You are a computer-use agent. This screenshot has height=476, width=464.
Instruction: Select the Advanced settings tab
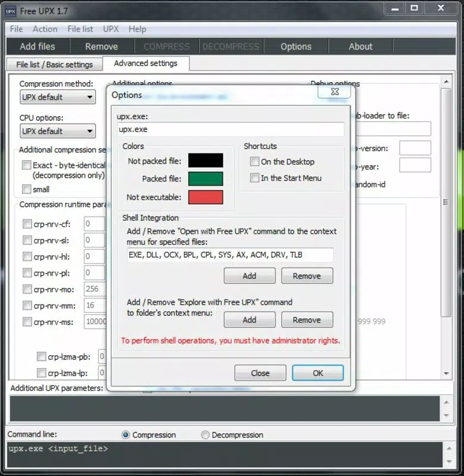click(x=146, y=64)
